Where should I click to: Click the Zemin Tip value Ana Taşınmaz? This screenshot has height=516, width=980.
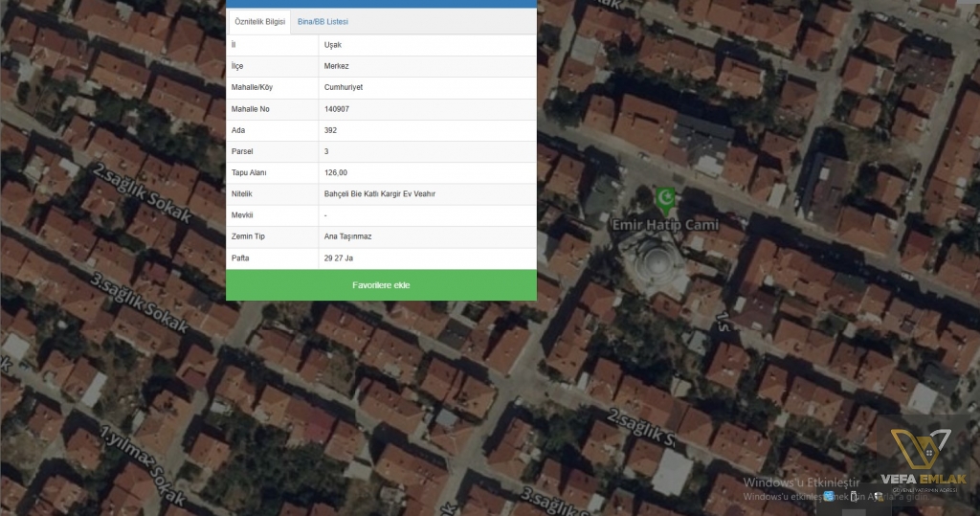pos(347,236)
